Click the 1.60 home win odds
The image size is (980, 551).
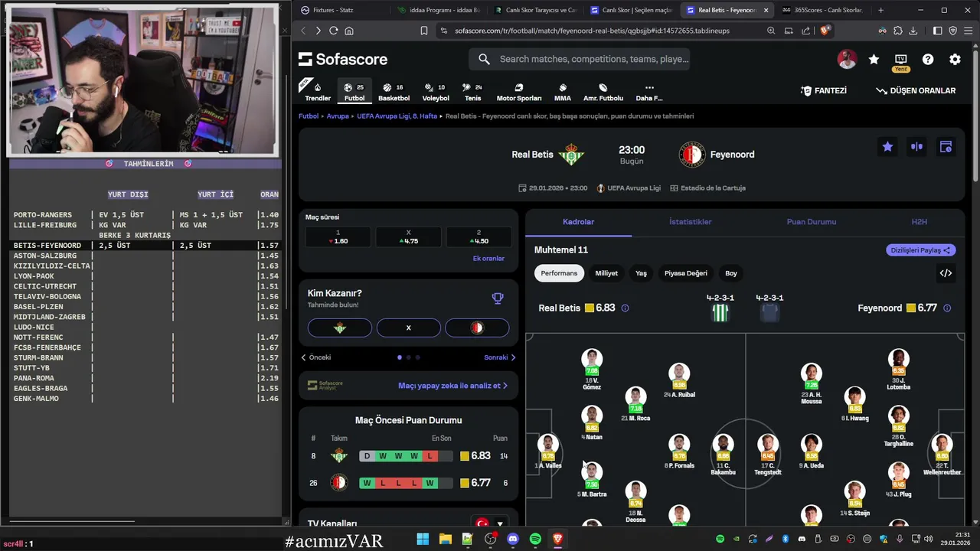(x=338, y=237)
